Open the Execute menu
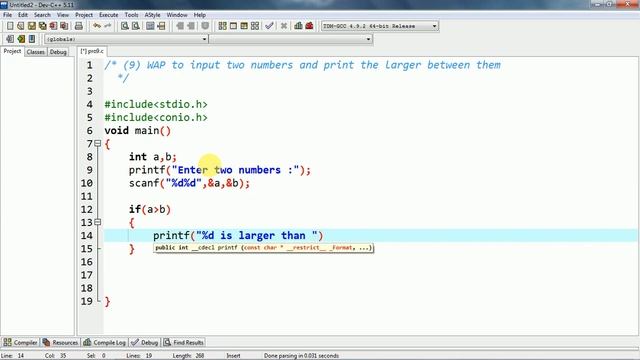 109,15
